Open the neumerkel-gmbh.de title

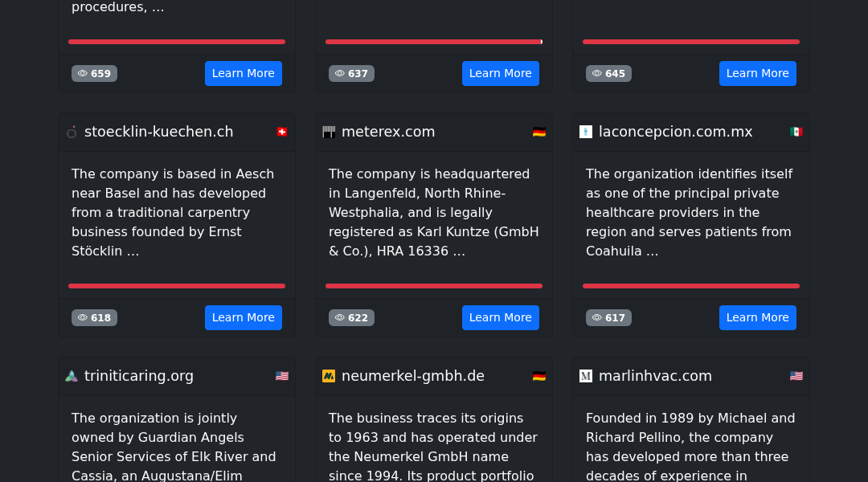click(x=413, y=376)
